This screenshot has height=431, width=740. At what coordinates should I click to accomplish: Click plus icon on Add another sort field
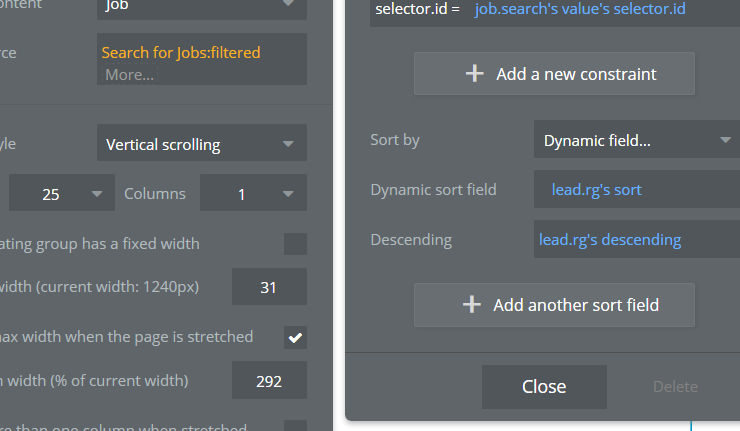[x=472, y=305]
